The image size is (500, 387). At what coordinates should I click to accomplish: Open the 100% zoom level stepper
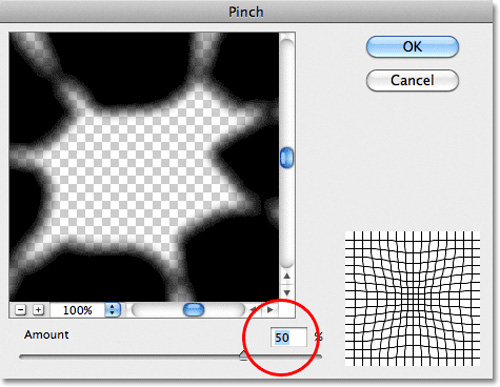pos(112,310)
